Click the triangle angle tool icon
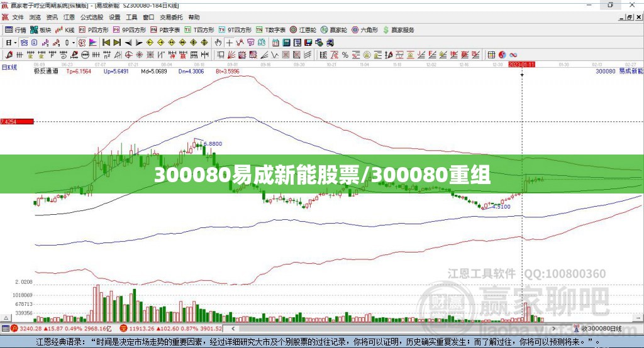This screenshot has width=644, height=348. 118,55
